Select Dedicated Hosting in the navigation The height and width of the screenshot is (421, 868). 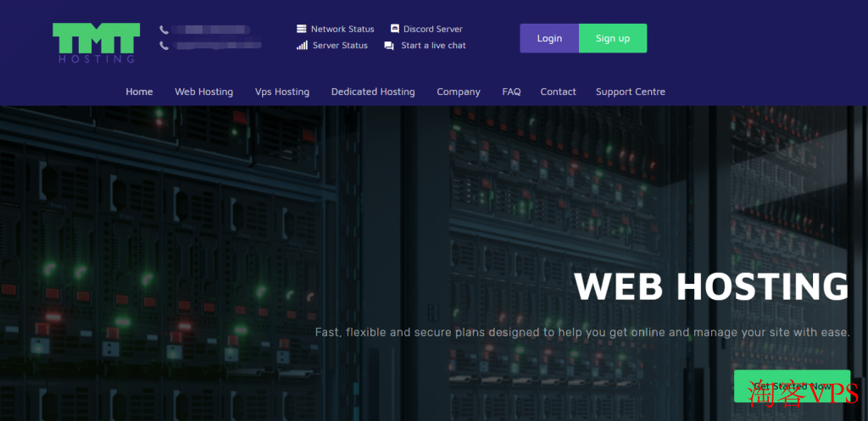pyautogui.click(x=373, y=91)
